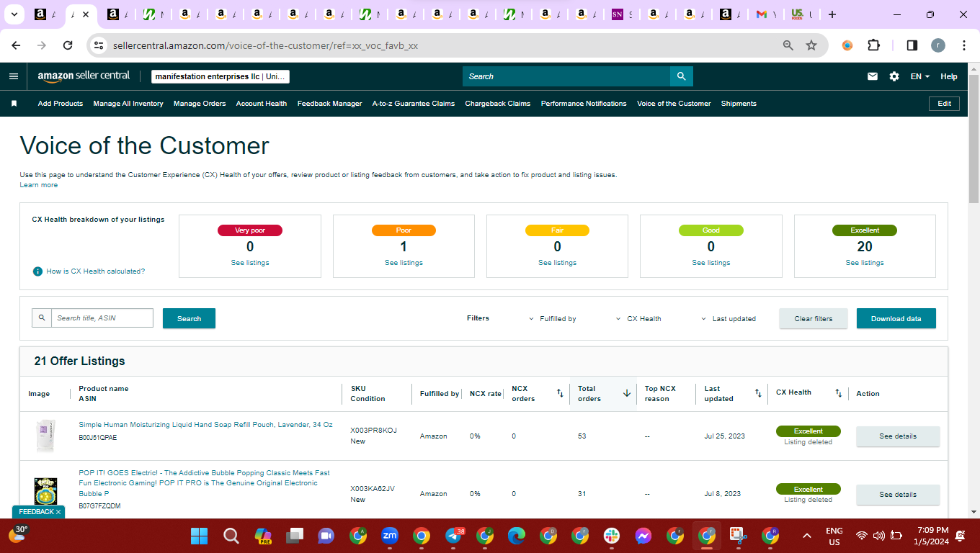Viewport: 980px width, 553px height.
Task: Open the Simple Human Moisturizing Liquid Hand Soap link
Action: 205,425
